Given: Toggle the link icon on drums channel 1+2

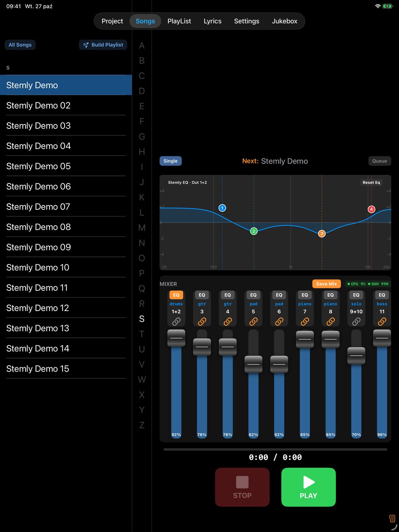Looking at the screenshot, I should 176,321.
